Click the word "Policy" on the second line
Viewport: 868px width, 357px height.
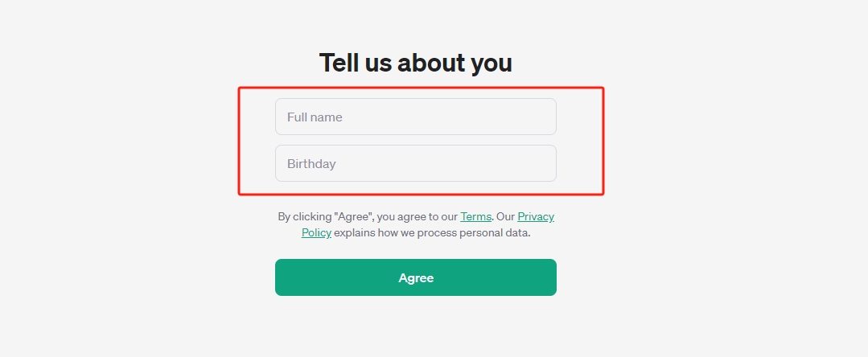coord(316,232)
